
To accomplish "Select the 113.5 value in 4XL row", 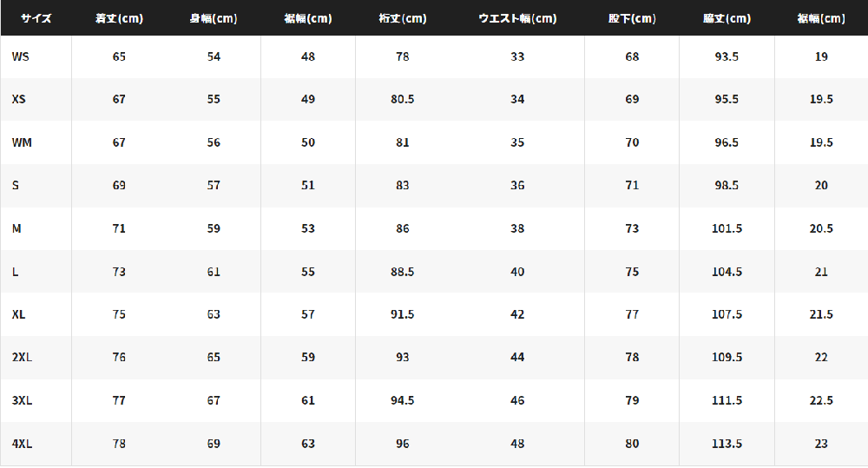I will pos(727,444).
